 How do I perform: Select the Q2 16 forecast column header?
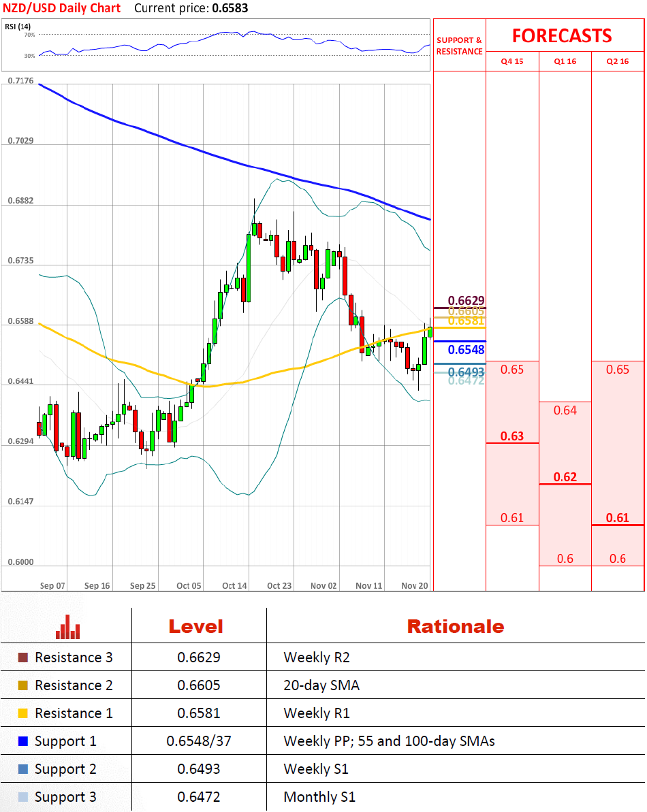[x=618, y=61]
